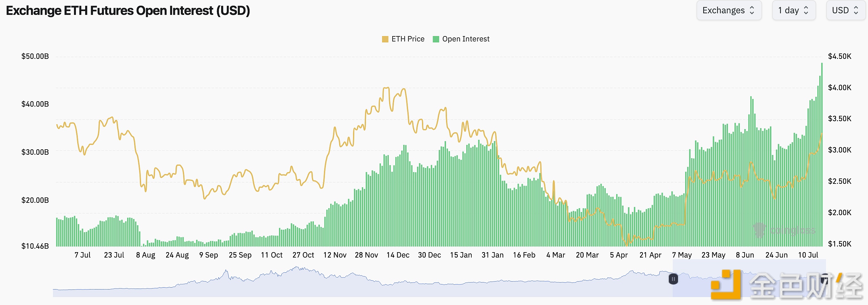This screenshot has height=305, width=868.
Task: Click the yellow ETH Price legend swatch
Action: coord(385,40)
